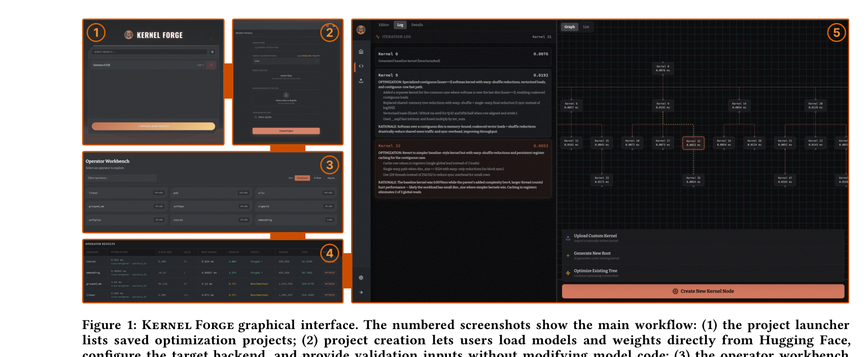
Task: Select the Kernel 17 node in graph
Action: pyautogui.click(x=663, y=143)
